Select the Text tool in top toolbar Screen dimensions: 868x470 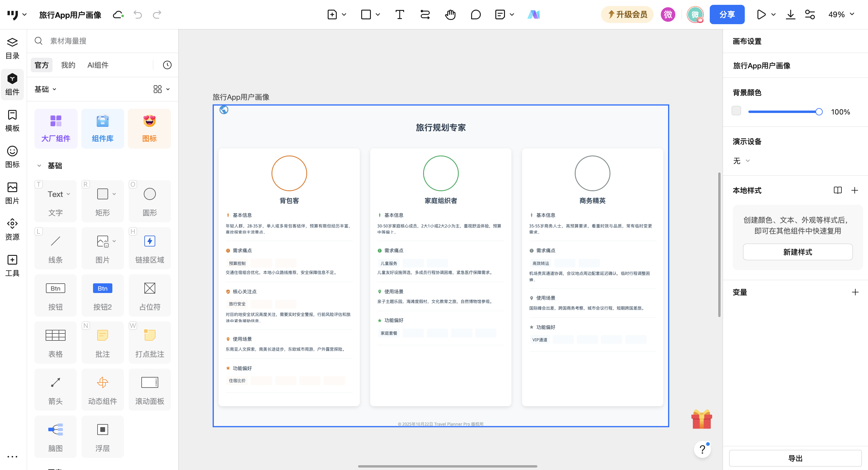[x=399, y=14]
